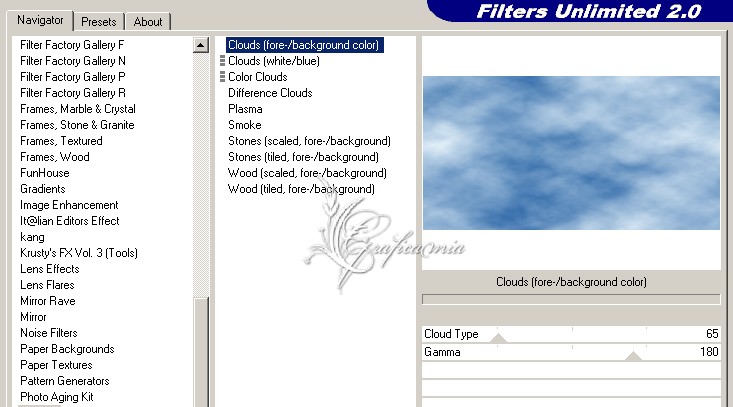Image resolution: width=733 pixels, height=407 pixels.
Task: Select Clouds (white/blue) filter
Action: pyautogui.click(x=274, y=61)
